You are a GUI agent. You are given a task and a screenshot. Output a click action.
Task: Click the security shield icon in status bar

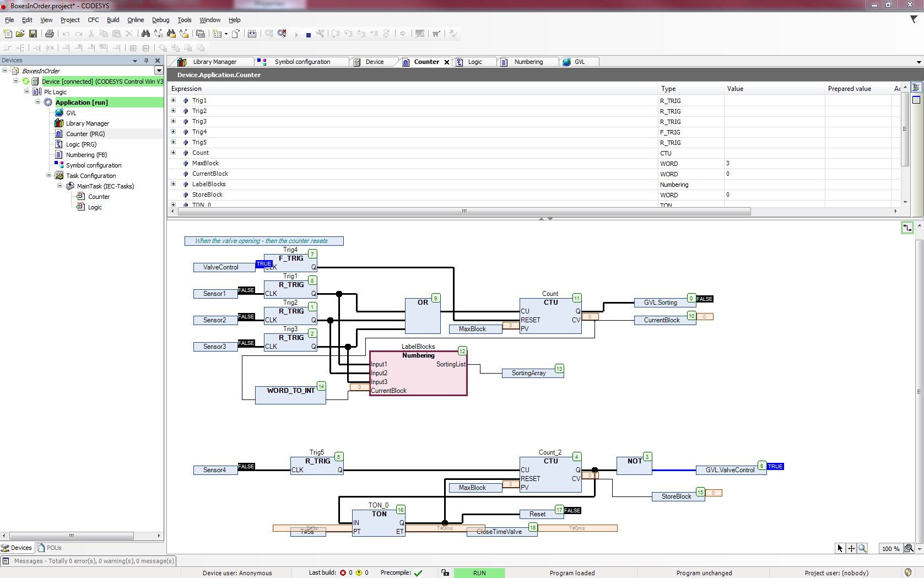click(x=908, y=572)
